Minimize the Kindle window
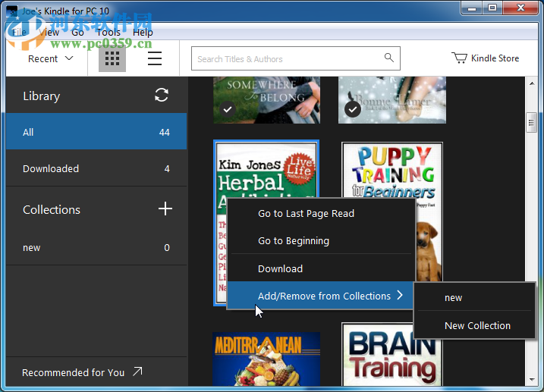This screenshot has width=544, height=392. [472, 8]
